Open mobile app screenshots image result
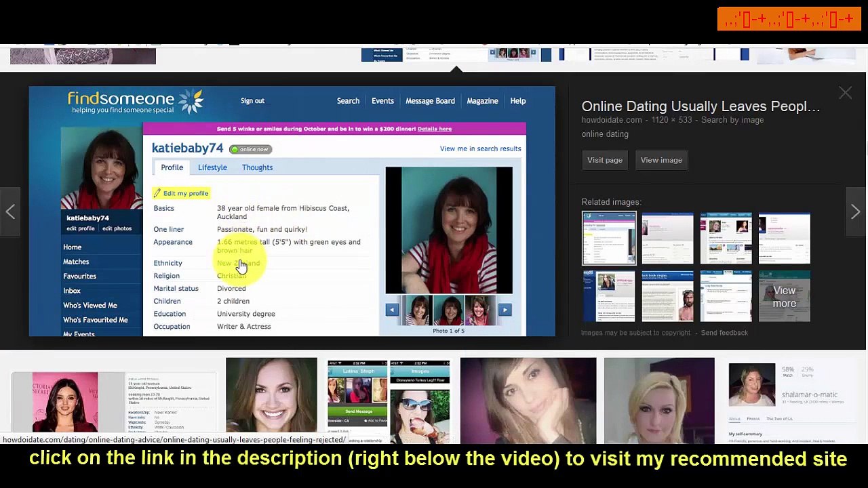This screenshot has height=488, width=868. click(x=389, y=400)
